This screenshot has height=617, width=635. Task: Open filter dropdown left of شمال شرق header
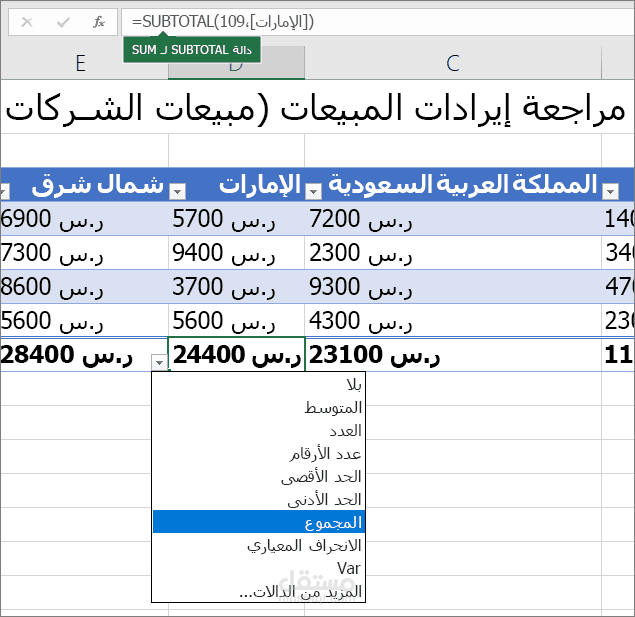click(x=4, y=191)
